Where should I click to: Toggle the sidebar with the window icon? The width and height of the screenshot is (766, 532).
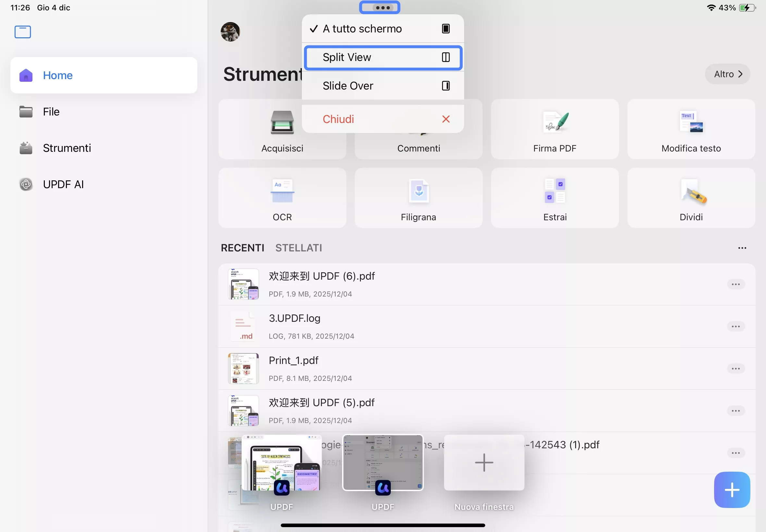click(x=22, y=32)
